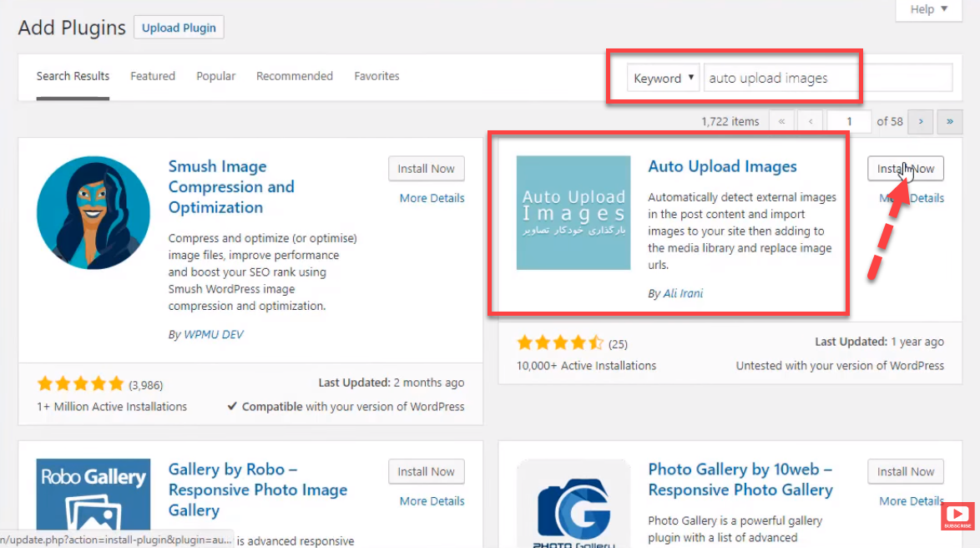Go to next page of results

click(921, 121)
